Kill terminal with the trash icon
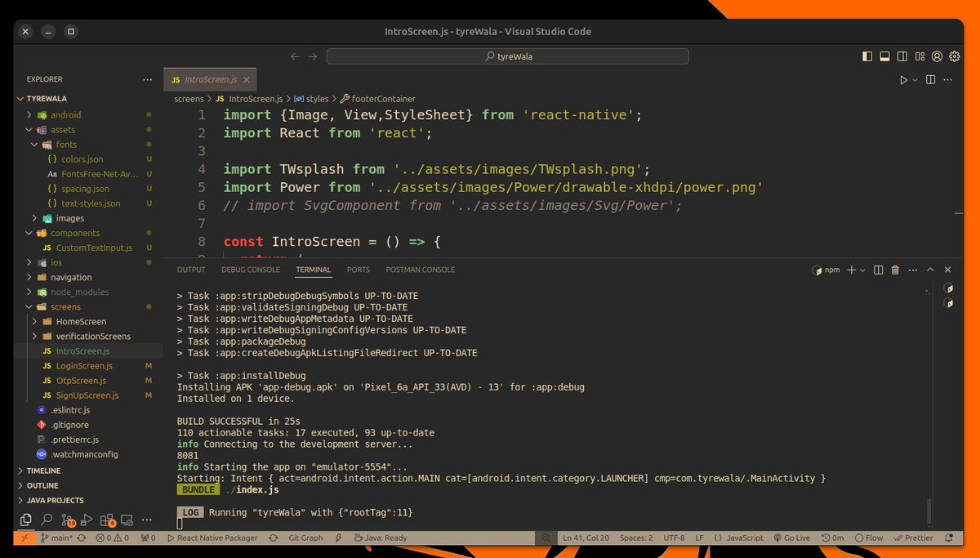 (x=895, y=270)
